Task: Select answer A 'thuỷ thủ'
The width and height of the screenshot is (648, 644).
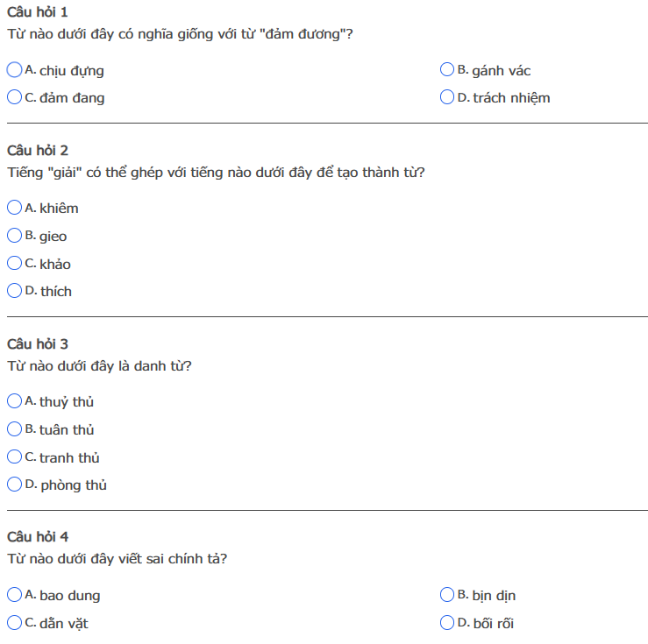Action: [x=15, y=401]
